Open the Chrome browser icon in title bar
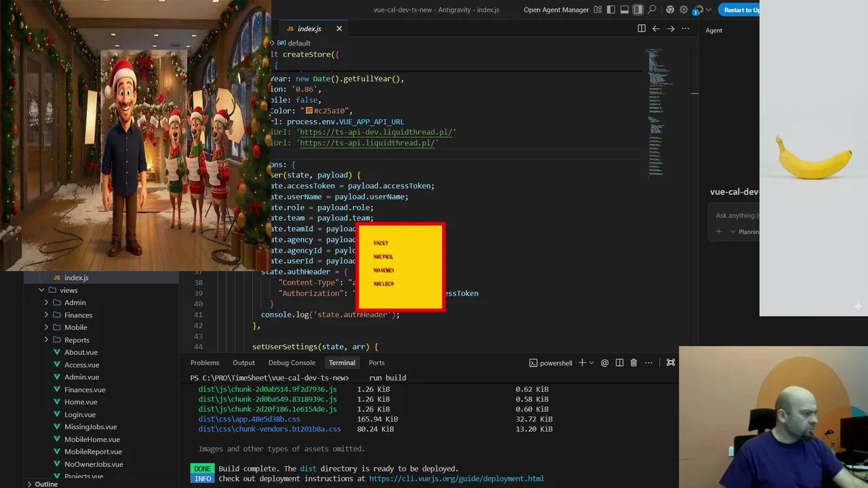The width and height of the screenshot is (868, 488). tap(670, 10)
